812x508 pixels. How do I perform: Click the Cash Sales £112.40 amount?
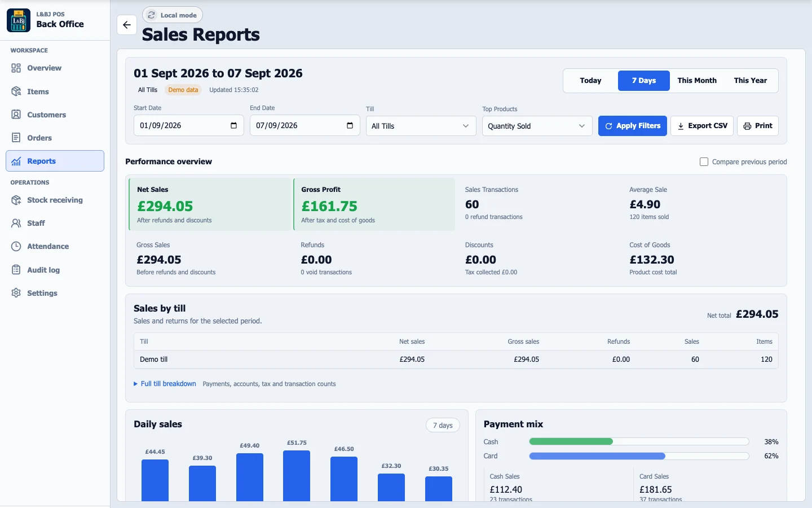(506, 490)
